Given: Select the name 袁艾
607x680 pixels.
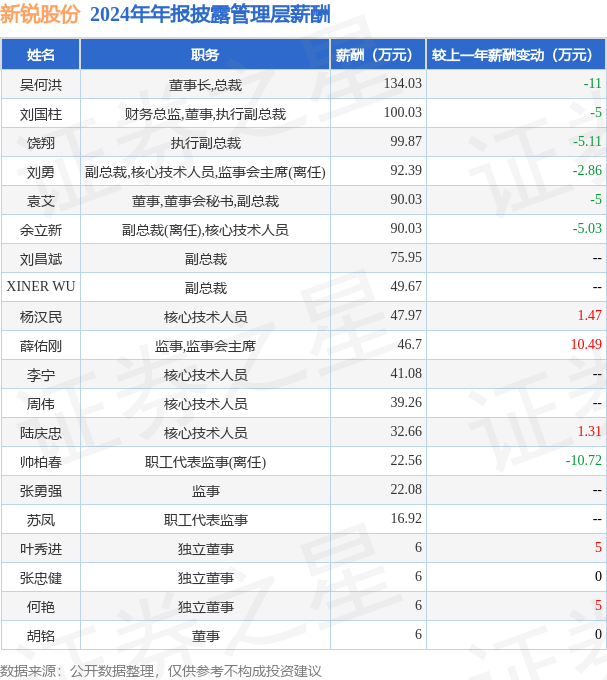Looking at the screenshot, I should point(41,201).
